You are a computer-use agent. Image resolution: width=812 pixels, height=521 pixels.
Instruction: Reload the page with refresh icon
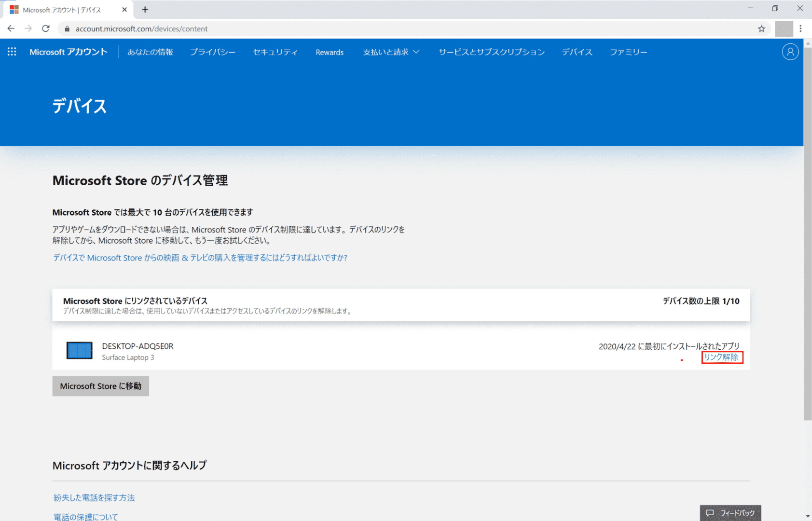click(46, 28)
